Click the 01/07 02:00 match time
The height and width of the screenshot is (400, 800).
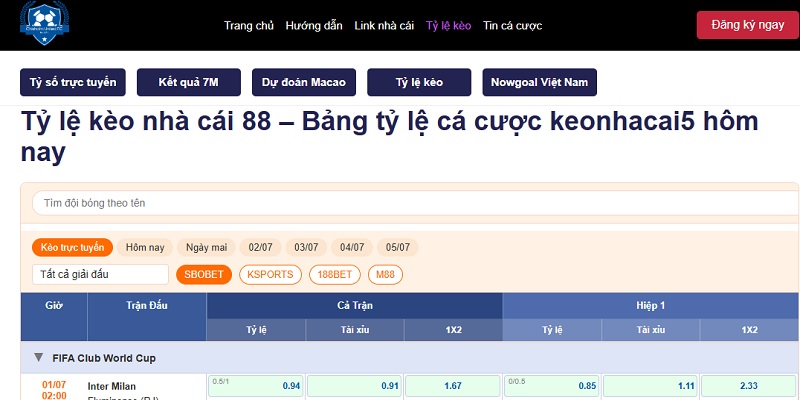tap(54, 390)
